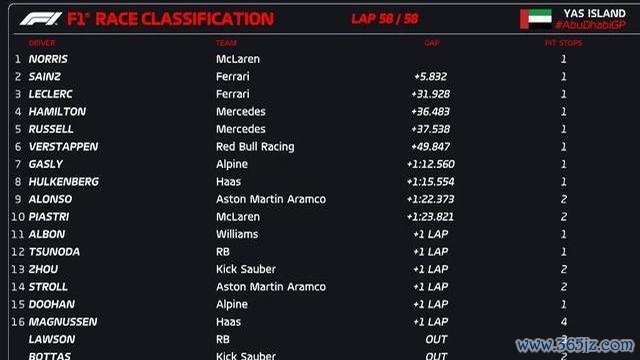Click Aston Martin Aramco beside ALONSO
The image size is (640, 360).
271,199
